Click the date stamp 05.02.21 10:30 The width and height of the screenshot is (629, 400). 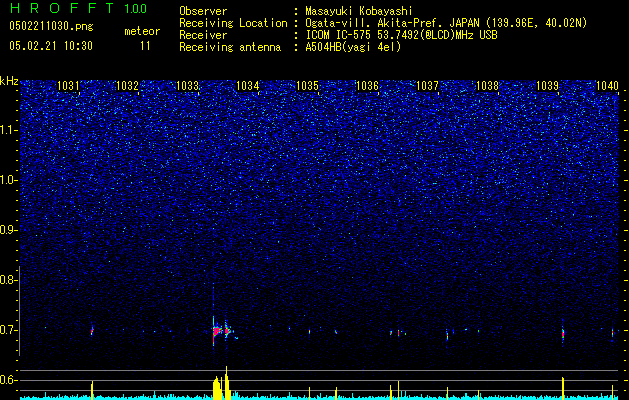coord(51,46)
